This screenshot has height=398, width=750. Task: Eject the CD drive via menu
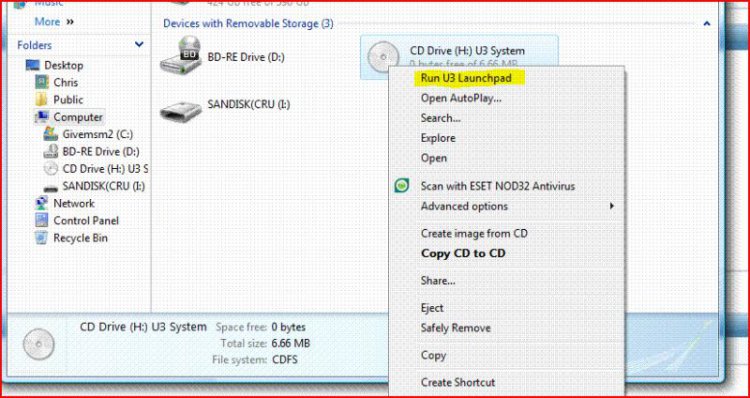pos(432,308)
